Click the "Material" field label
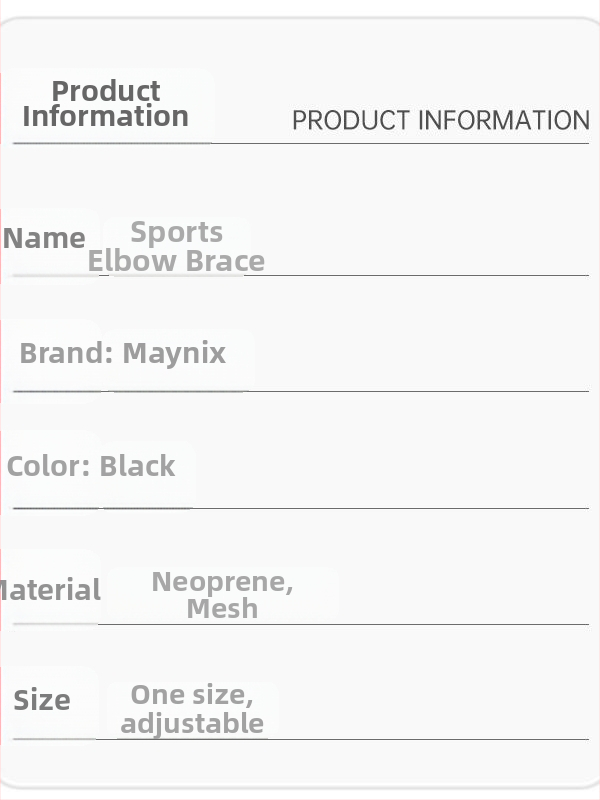 (x=50, y=590)
